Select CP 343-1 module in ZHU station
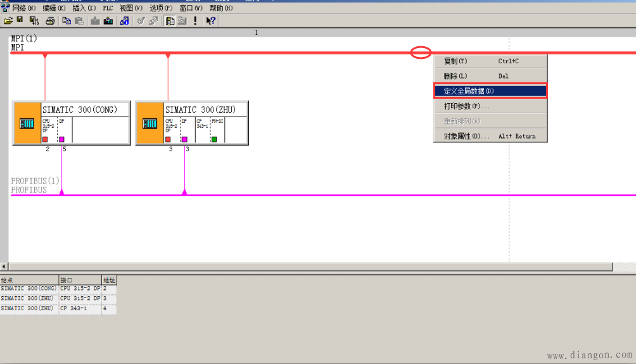636x364 pixels. coord(203,130)
